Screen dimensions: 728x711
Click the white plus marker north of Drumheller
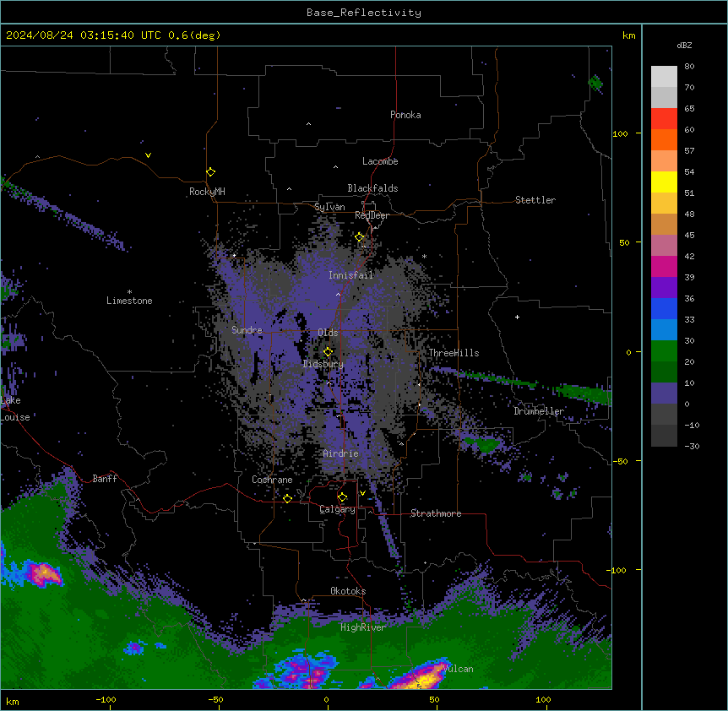[517, 317]
